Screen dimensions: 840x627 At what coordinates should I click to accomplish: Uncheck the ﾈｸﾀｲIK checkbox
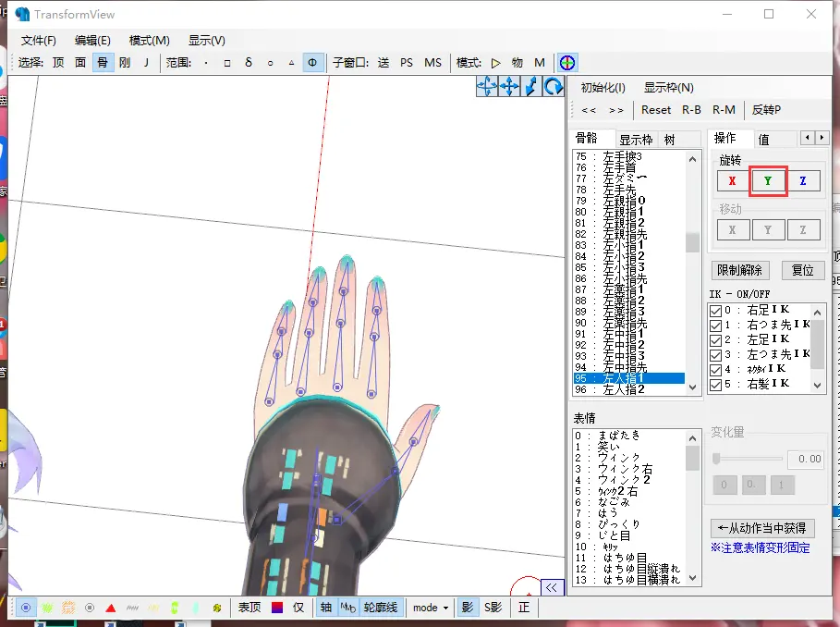click(x=715, y=370)
